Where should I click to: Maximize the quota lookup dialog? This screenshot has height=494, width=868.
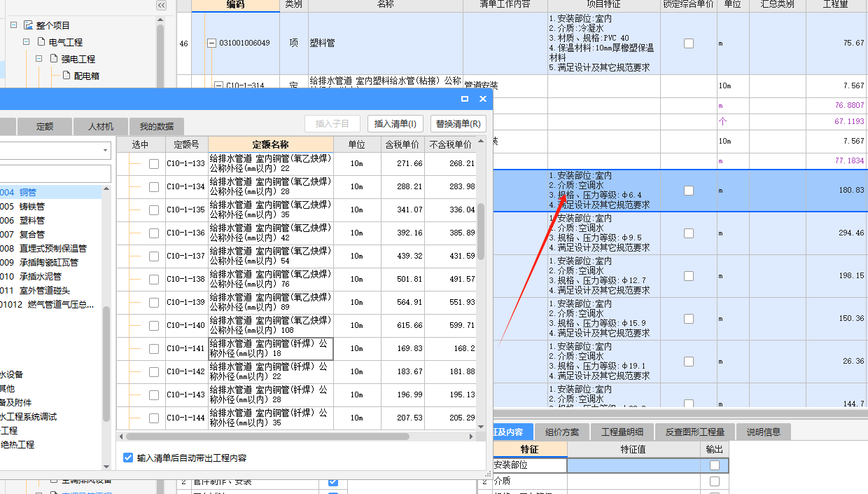pos(465,99)
